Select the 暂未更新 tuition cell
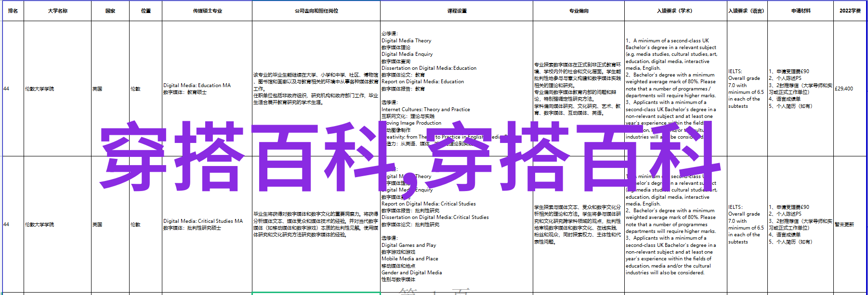Screen dimensions: 868x295 844,225
